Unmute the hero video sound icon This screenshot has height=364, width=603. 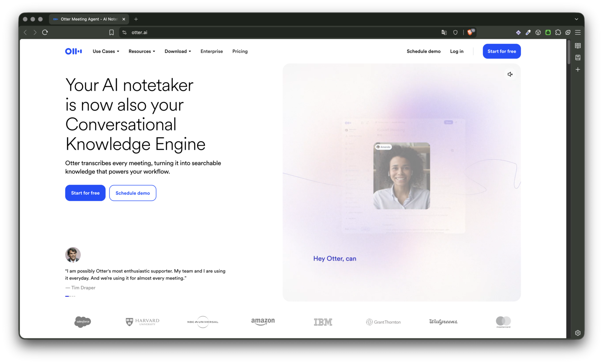pos(510,74)
